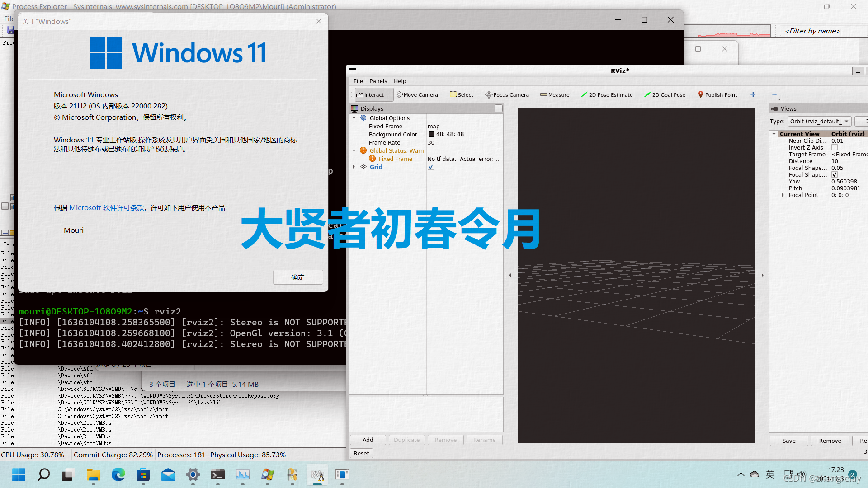Click the Add display button
Image resolution: width=868 pixels, height=488 pixels.
tap(368, 440)
